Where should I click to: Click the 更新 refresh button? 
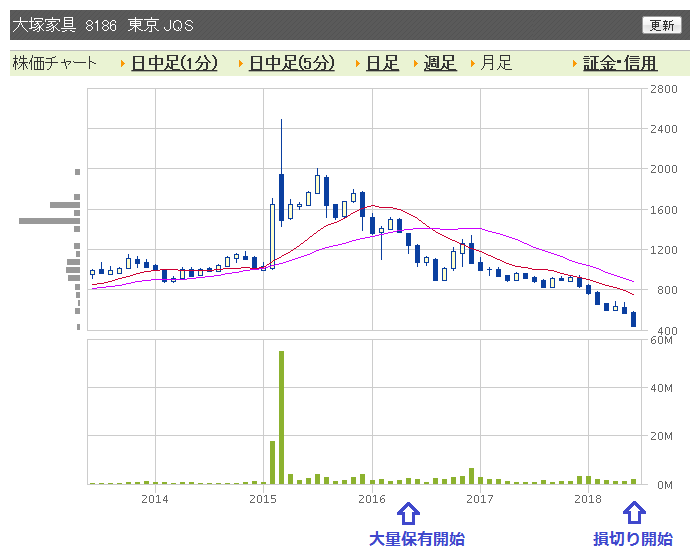pyautogui.click(x=661, y=25)
